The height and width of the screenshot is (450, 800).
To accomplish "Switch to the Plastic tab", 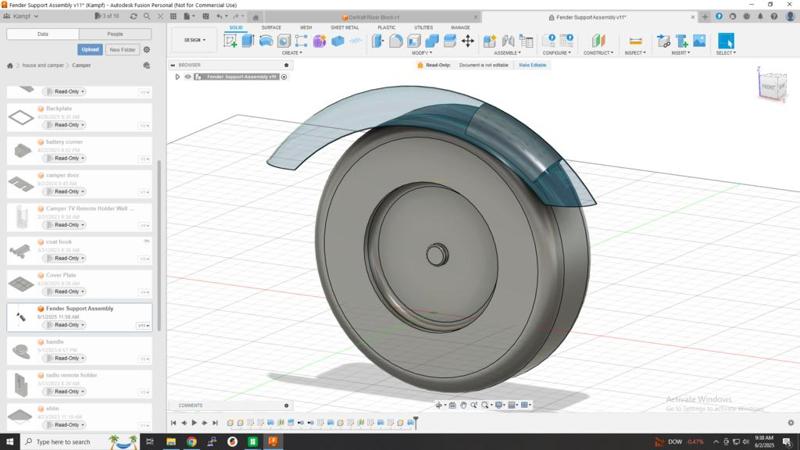I will click(386, 28).
